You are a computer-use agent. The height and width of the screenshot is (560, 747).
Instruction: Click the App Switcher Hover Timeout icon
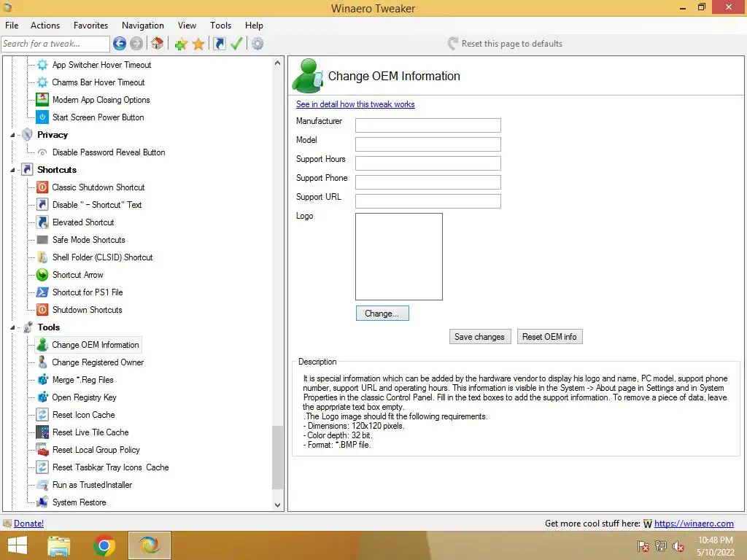(x=42, y=65)
